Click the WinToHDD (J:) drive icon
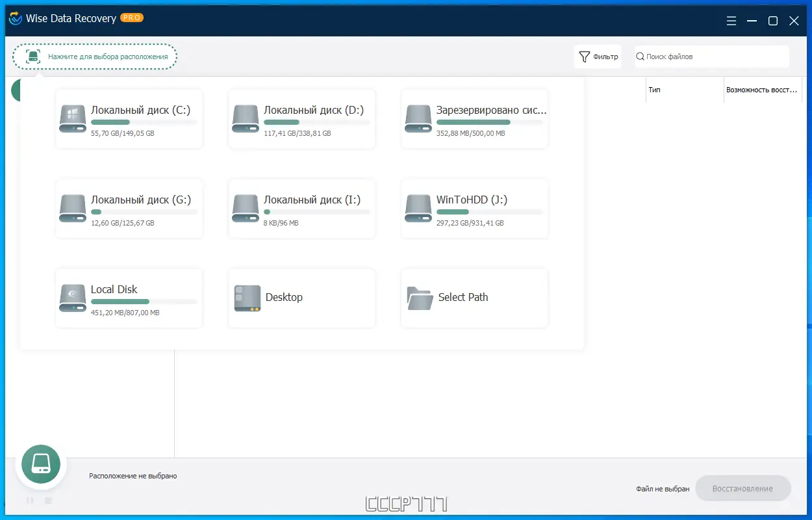Viewport: 812px width, 520px height. [418, 209]
